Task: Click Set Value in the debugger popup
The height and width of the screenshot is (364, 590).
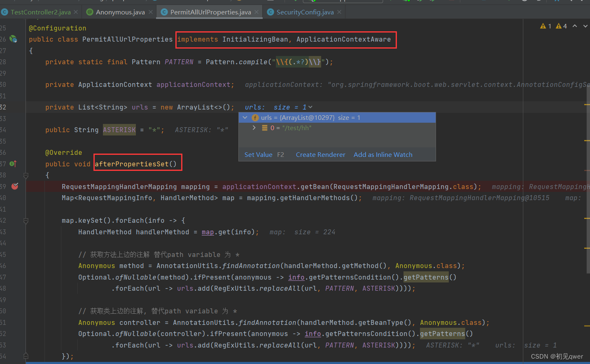Action: coord(258,155)
